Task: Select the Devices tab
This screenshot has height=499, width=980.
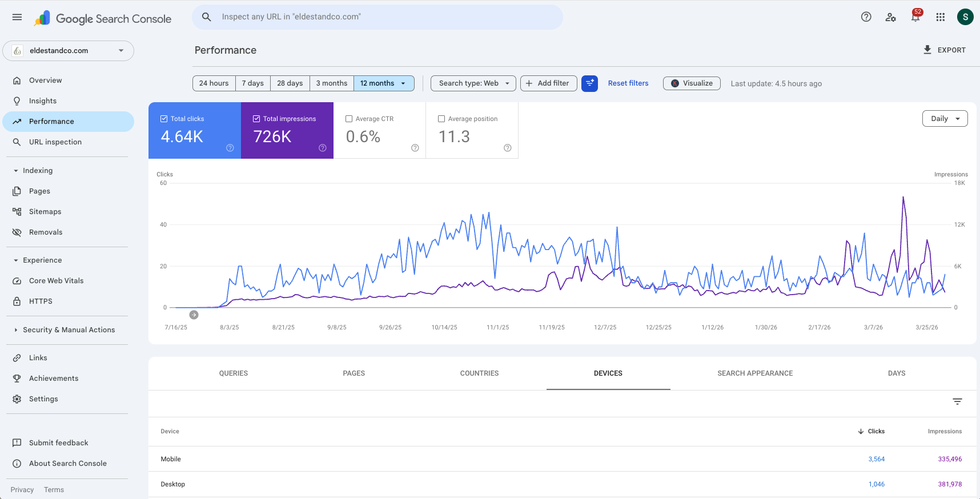Action: pos(608,373)
